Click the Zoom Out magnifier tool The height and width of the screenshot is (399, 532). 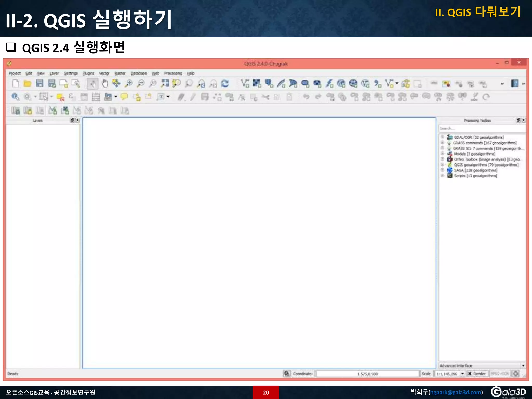pyautogui.click(x=141, y=84)
